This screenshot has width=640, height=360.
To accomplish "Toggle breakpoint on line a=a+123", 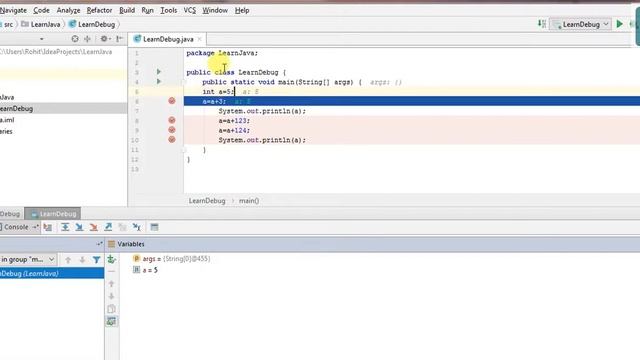I will [172, 120].
